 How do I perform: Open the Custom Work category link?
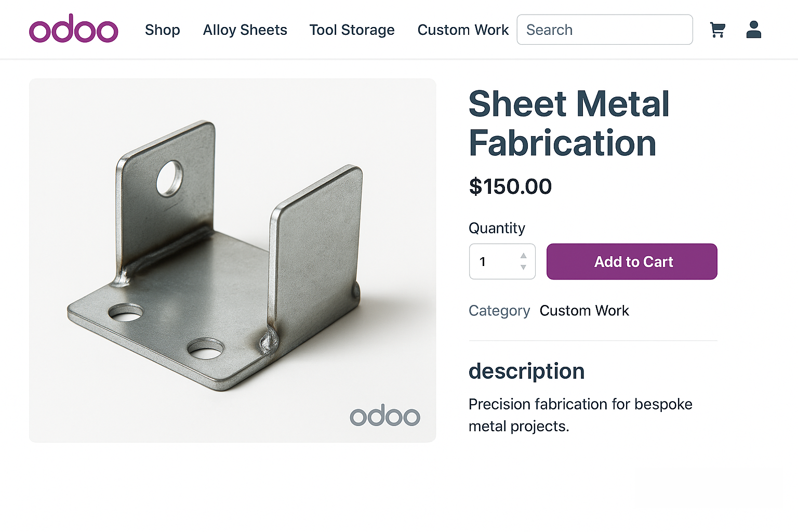pos(584,310)
